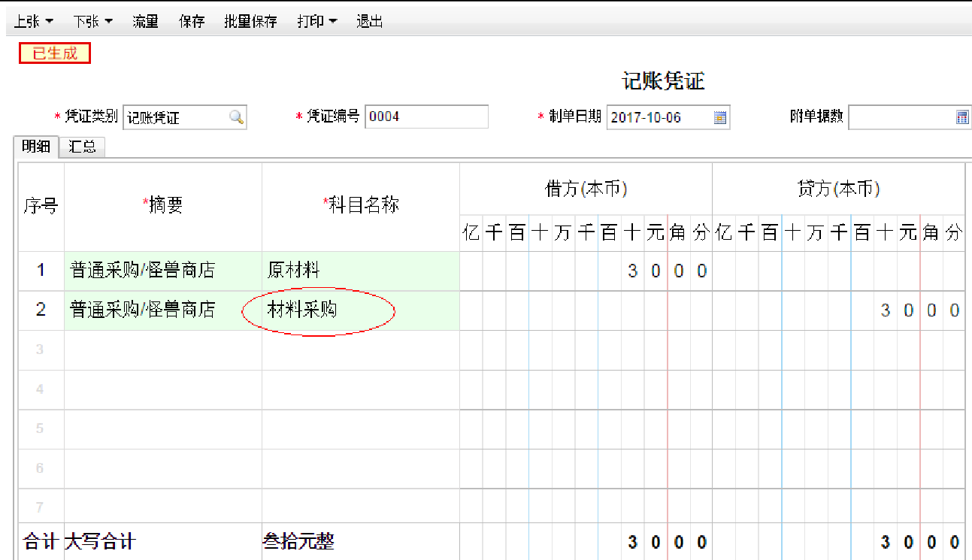Click 保存 to save the voucher
The height and width of the screenshot is (560, 972).
pyautogui.click(x=192, y=22)
